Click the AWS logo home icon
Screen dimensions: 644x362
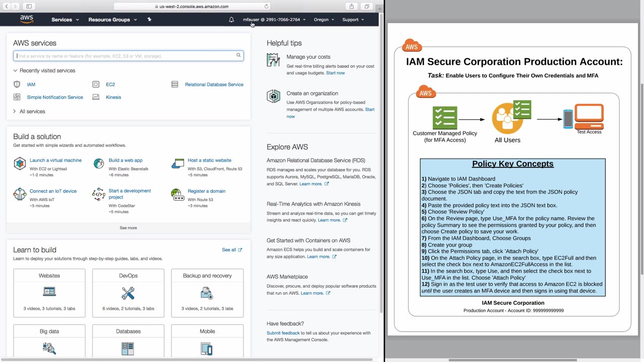coord(27,19)
